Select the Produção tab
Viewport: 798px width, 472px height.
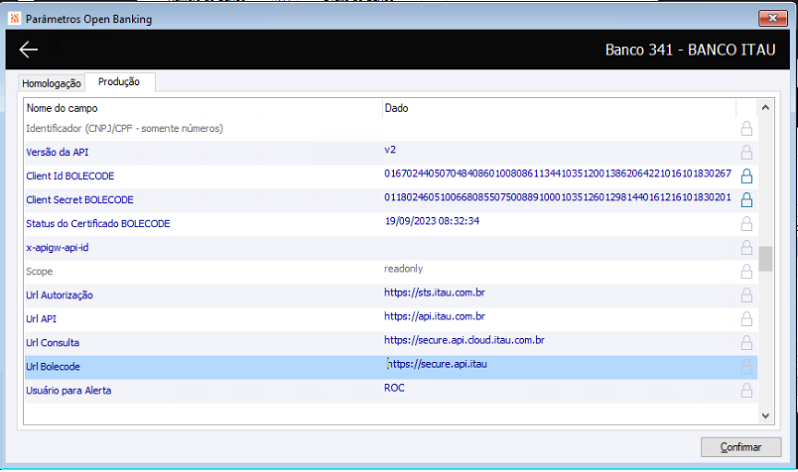click(119, 81)
